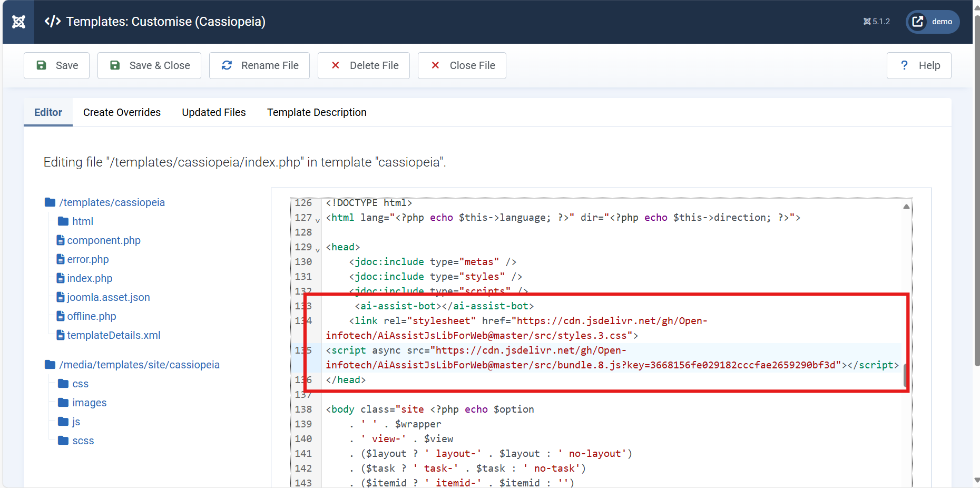Click the html folder icon
Viewport: 980px width, 488px height.
point(63,221)
